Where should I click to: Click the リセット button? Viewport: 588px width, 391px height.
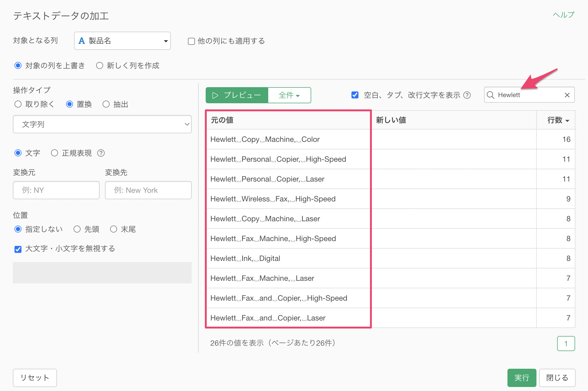point(35,378)
